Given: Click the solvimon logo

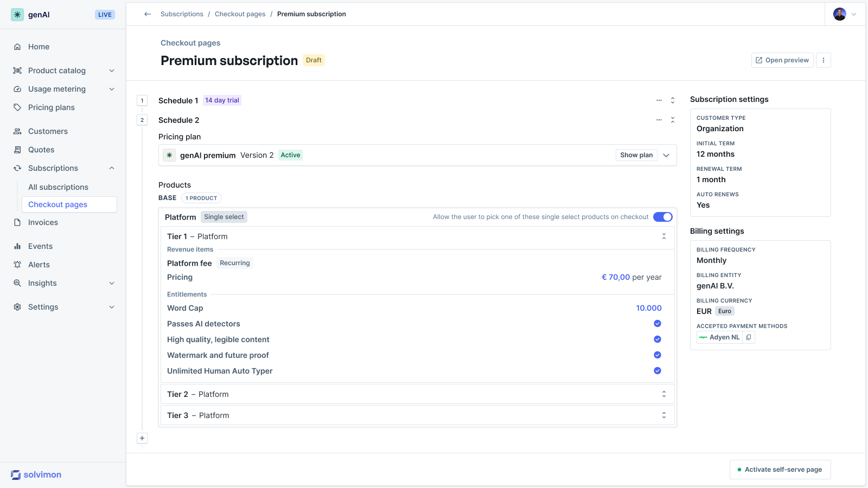Looking at the screenshot, I should point(36,474).
